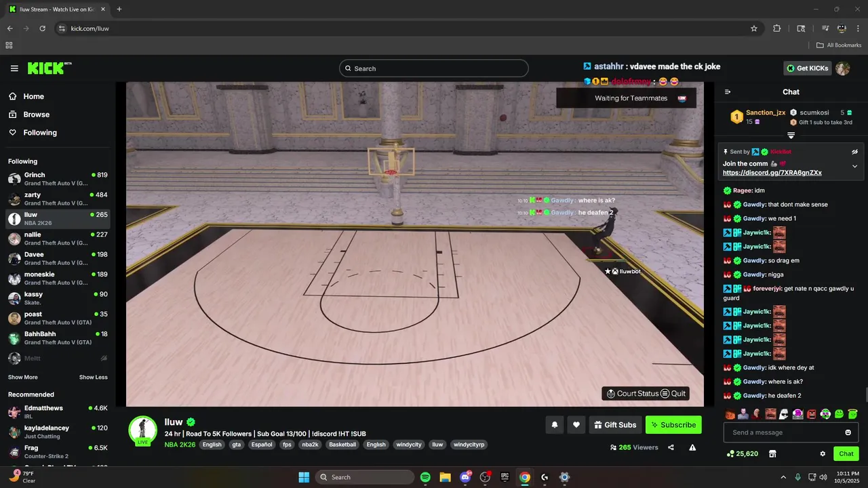The height and width of the screenshot is (488, 868).
Task: Reload the page with the browser refresh icon
Action: [x=42, y=28]
